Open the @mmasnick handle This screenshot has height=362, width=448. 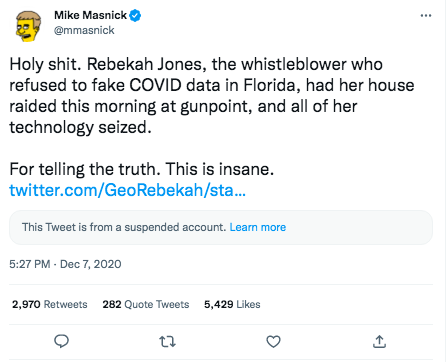tap(84, 30)
